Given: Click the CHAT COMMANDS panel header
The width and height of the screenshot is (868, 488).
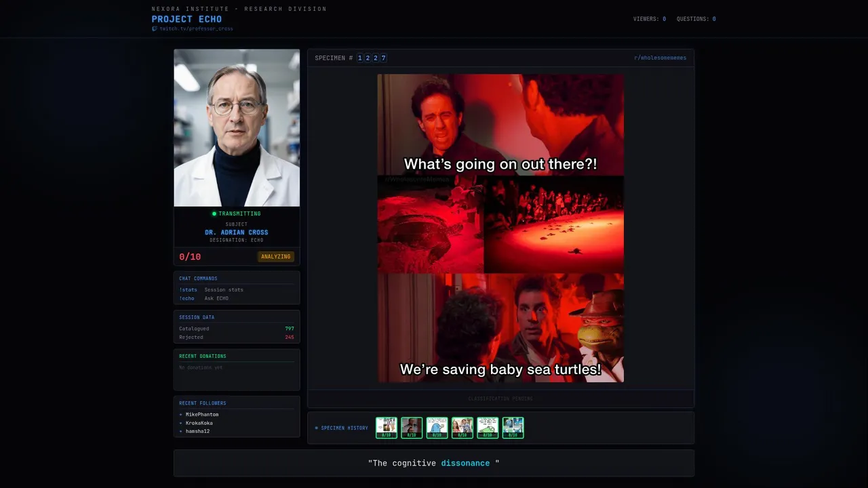Looking at the screenshot, I should tap(198, 279).
